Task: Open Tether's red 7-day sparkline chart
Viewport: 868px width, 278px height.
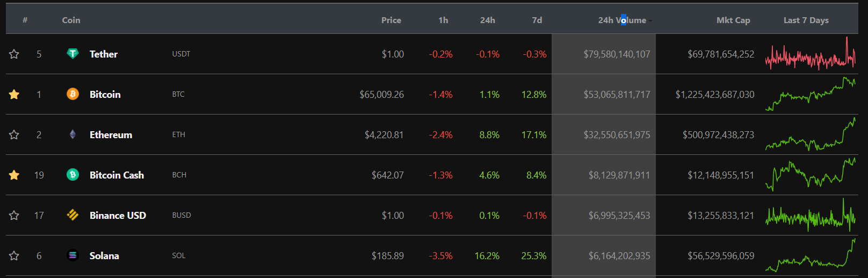Action: coord(811,54)
